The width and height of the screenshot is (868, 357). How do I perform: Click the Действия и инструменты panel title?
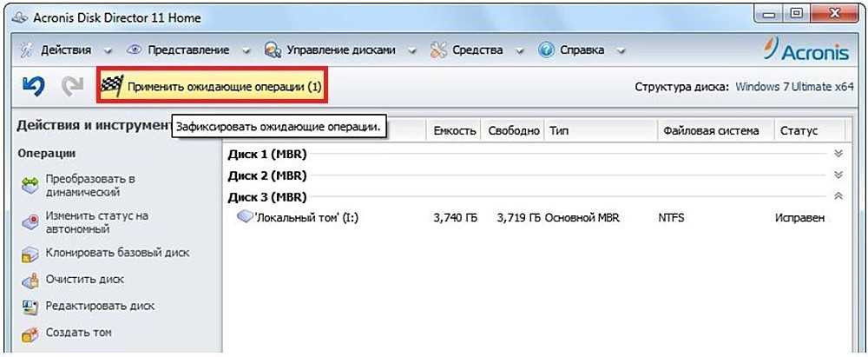[x=95, y=125]
